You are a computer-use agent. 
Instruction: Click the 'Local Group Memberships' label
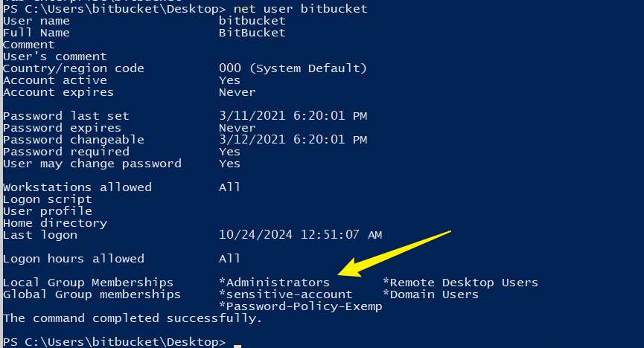point(88,283)
